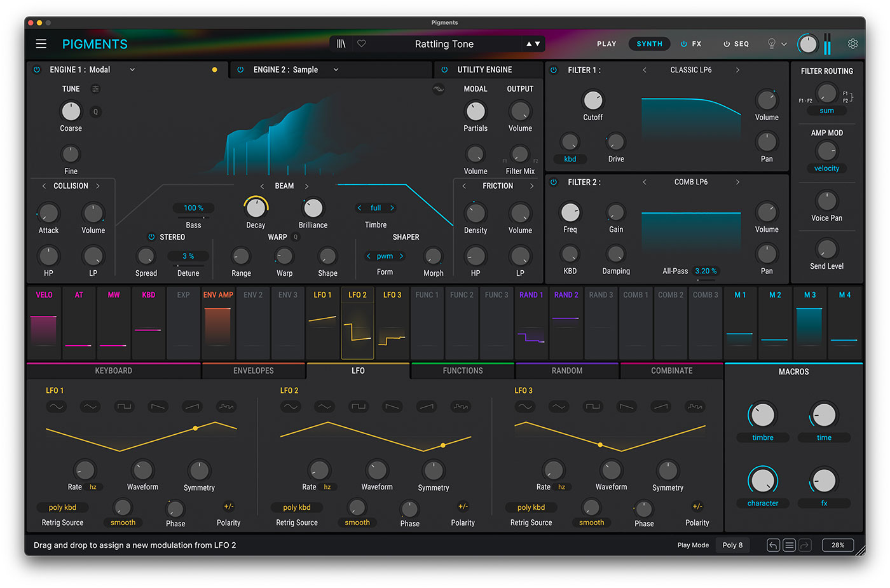Previous resonator arrow before BEAM
This screenshot has height=588, width=890.
point(262,186)
